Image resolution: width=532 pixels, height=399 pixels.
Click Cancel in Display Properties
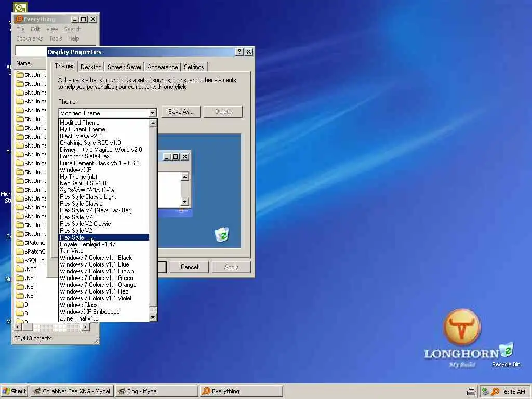click(x=189, y=267)
